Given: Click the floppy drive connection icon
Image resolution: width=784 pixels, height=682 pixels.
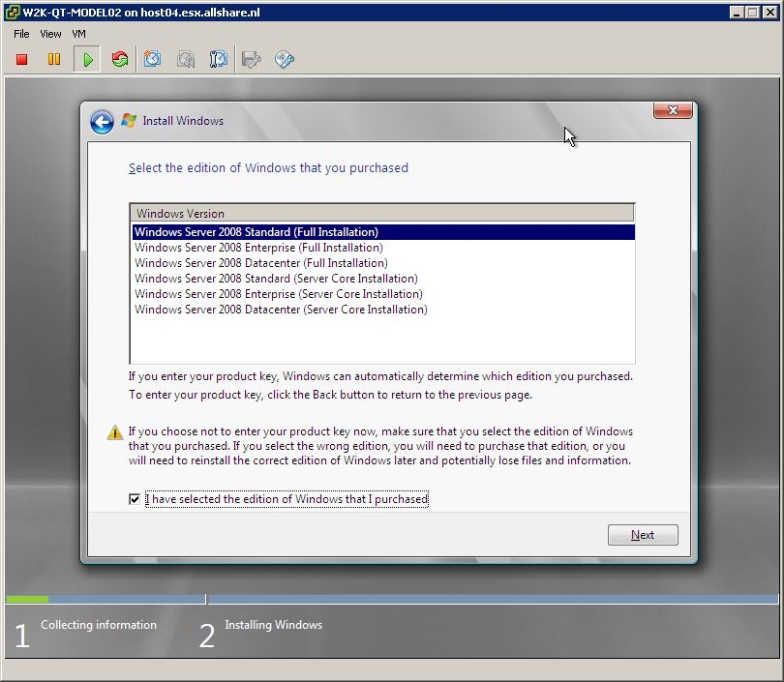Looking at the screenshot, I should point(251,59).
